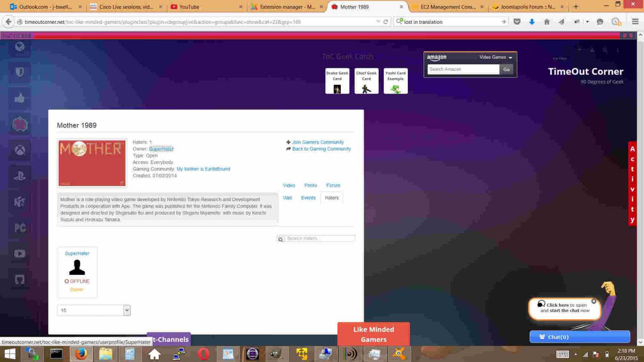The image size is (644, 362).
Task: Open the Windows Start button
Action: (x=10, y=354)
